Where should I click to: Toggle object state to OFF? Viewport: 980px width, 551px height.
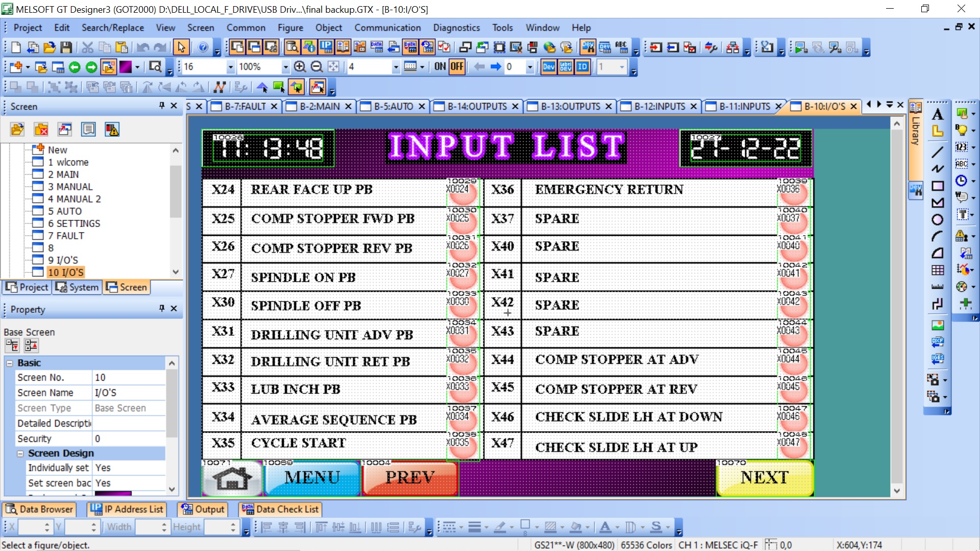[457, 67]
